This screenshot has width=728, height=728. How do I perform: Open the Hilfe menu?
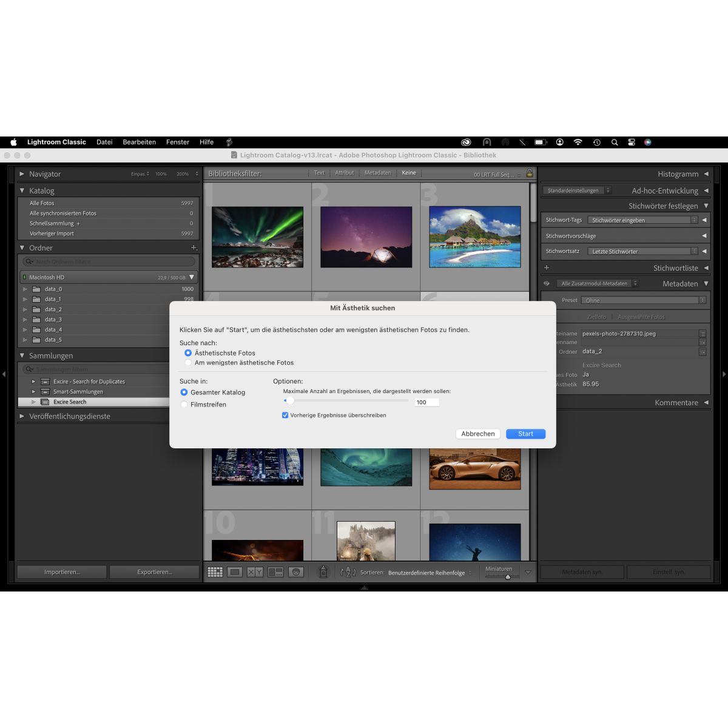206,142
